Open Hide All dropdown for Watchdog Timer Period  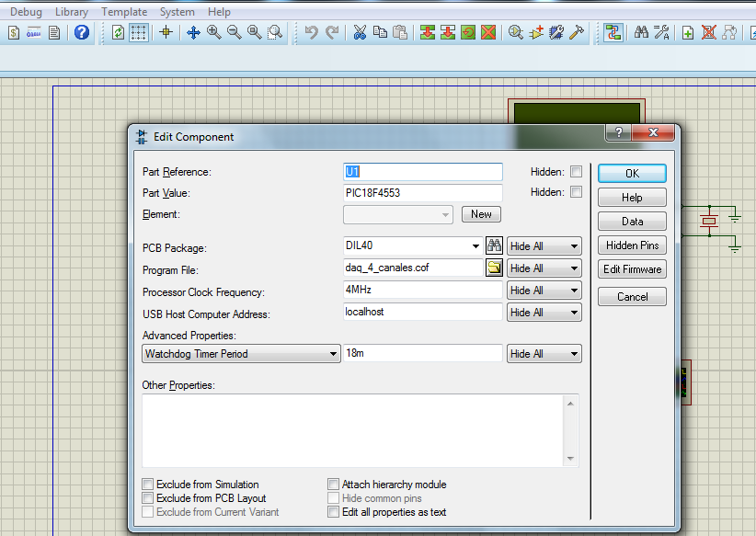click(x=544, y=354)
